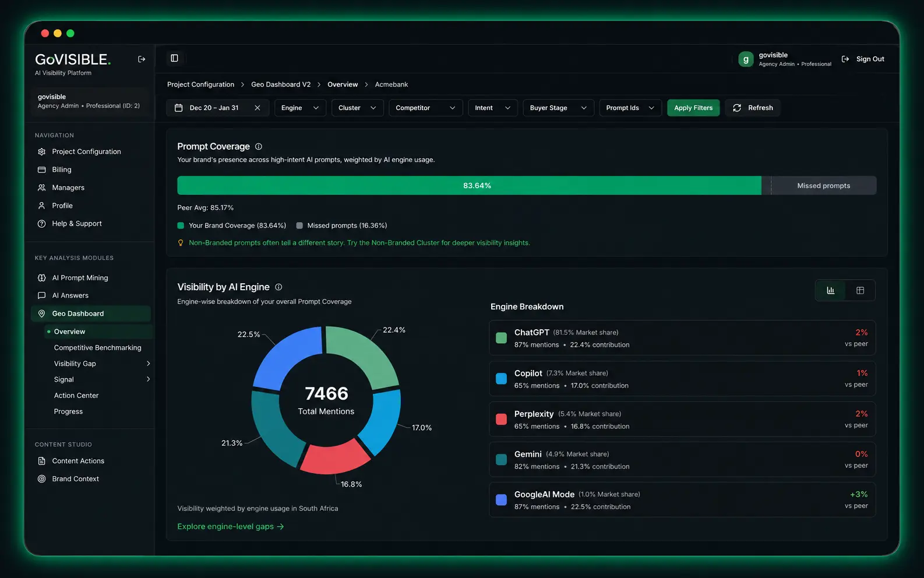Clear the Dec 20 – Jan 31 date range

point(258,108)
